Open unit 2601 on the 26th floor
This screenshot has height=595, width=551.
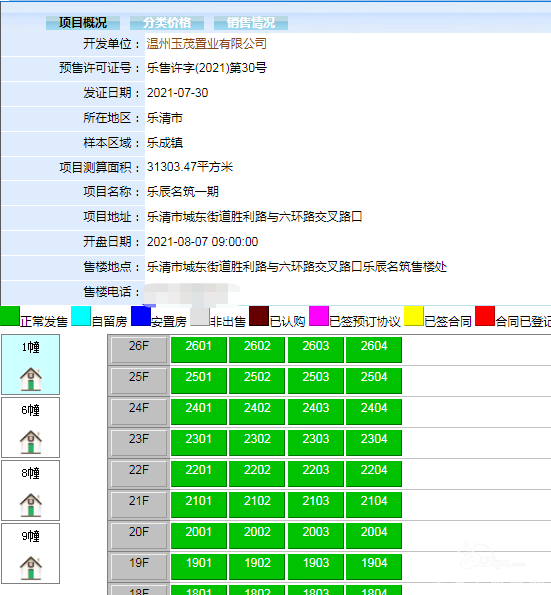(199, 349)
